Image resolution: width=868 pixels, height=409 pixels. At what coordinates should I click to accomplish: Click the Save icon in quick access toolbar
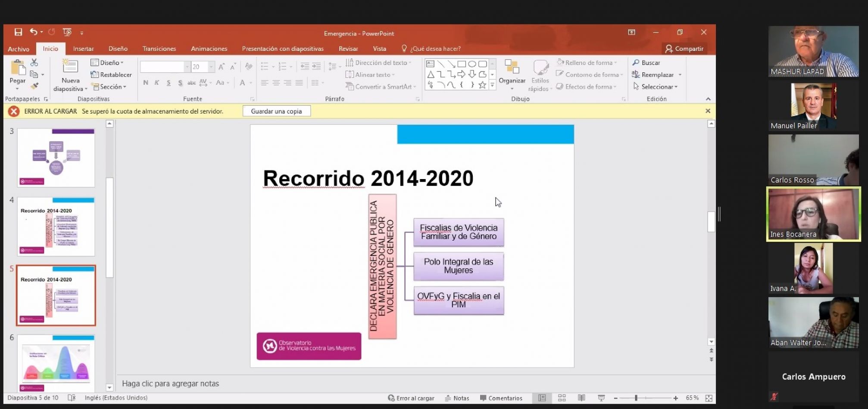click(18, 32)
